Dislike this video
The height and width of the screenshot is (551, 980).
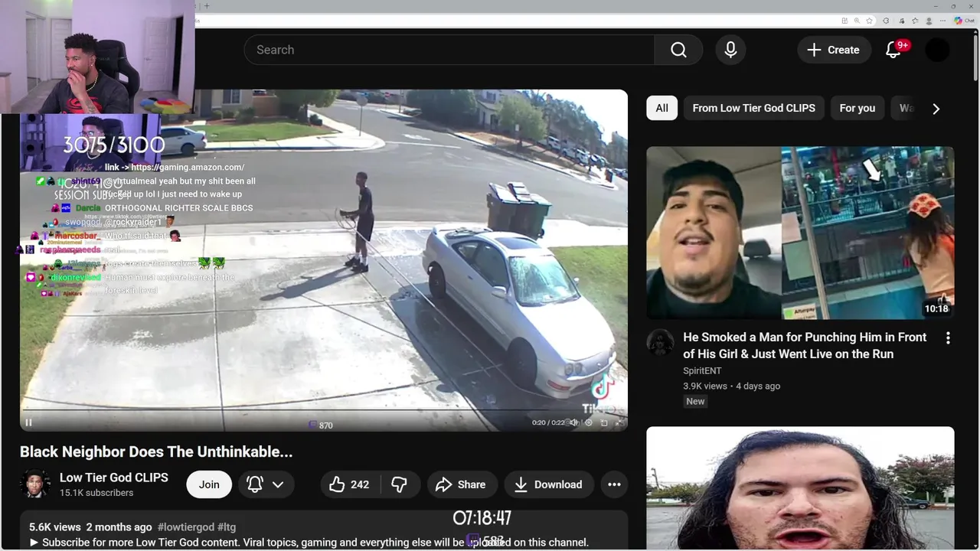[x=399, y=484]
